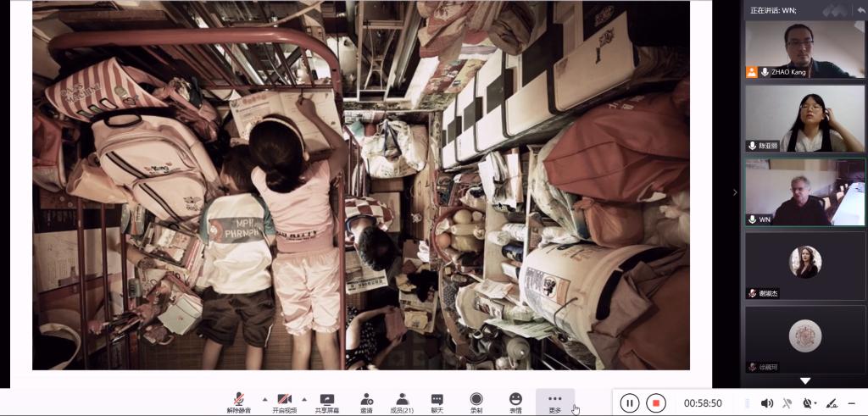Image resolution: width=868 pixels, height=416 pixels.
Task: Open the members (21) list
Action: (x=403, y=402)
